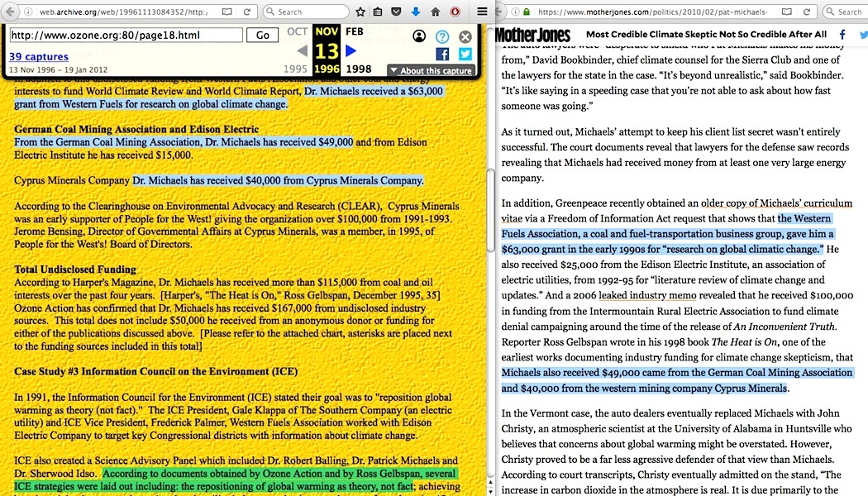The image size is (868, 496).
Task: Go to Firefox home page icon
Action: [435, 12]
